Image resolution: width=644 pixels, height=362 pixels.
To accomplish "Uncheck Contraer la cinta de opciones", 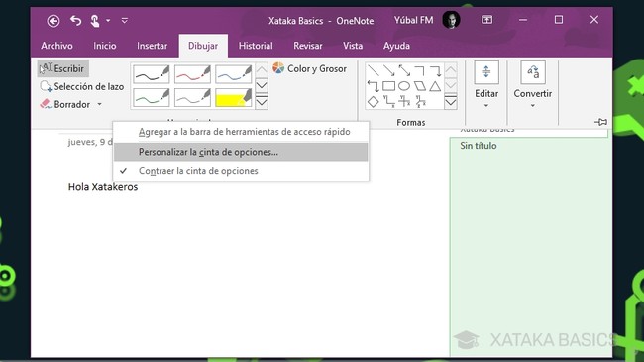I will 241,171.
